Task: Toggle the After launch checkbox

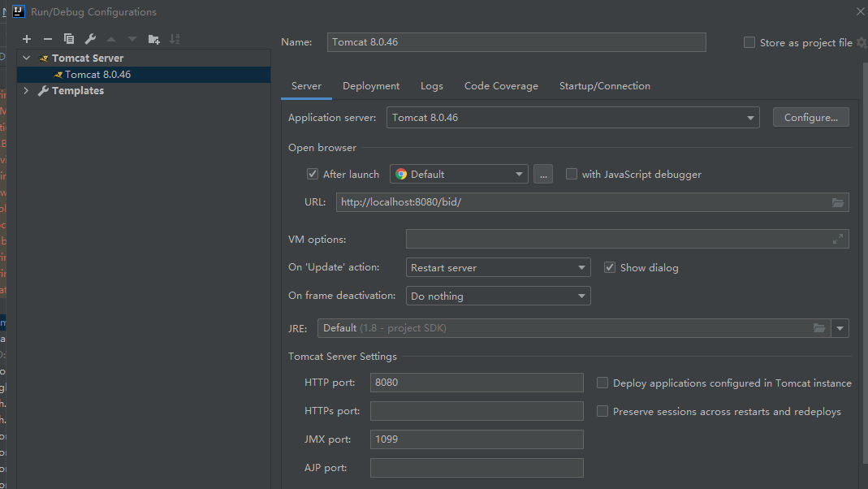Action: 313,174
